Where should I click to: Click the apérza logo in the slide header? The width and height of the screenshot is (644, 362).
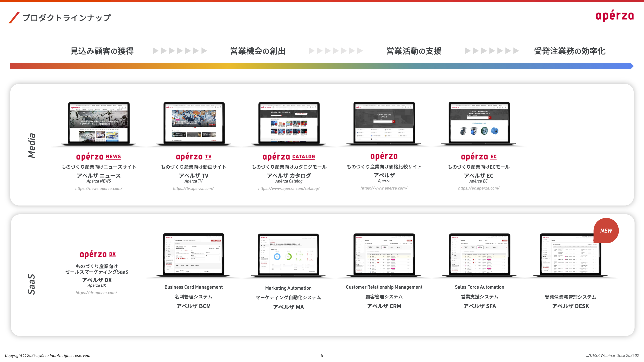click(x=615, y=16)
